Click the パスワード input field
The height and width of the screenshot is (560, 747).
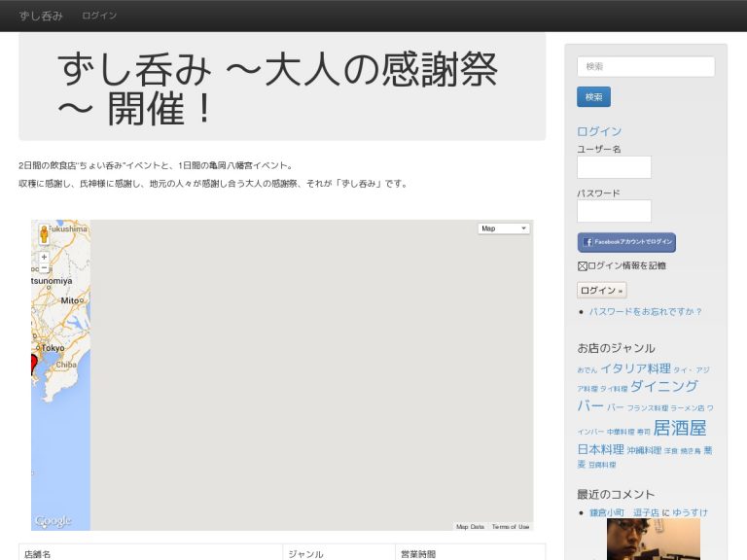[614, 211]
